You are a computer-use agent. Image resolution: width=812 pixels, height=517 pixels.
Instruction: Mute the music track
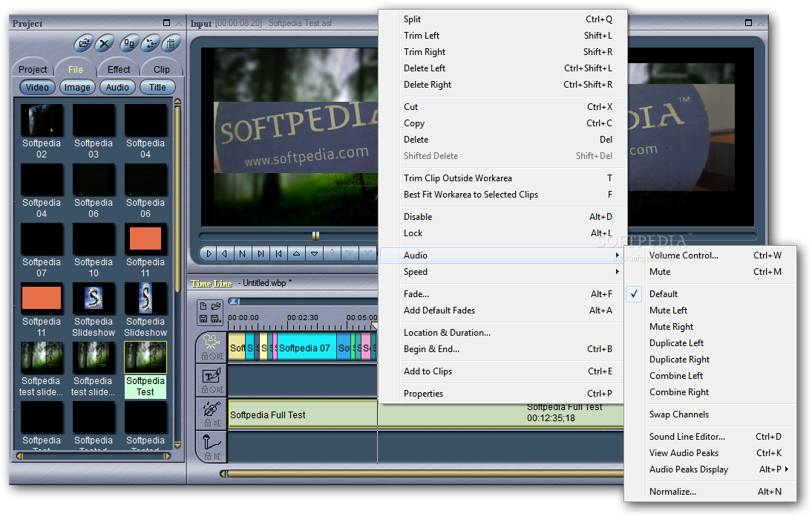(x=217, y=423)
